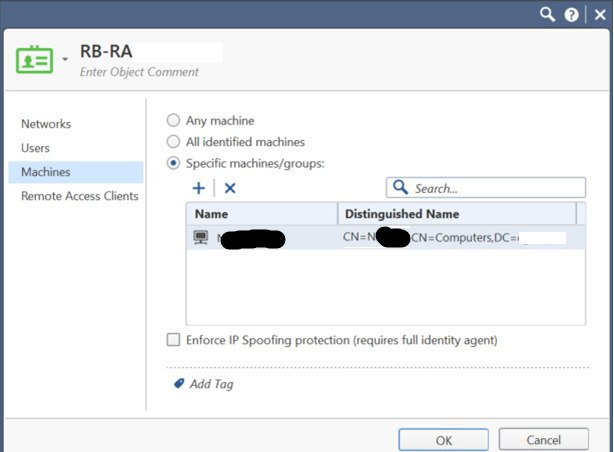Screen dimensions: 614x452
Task: Click the green Access Role object icon
Action: (x=34, y=60)
